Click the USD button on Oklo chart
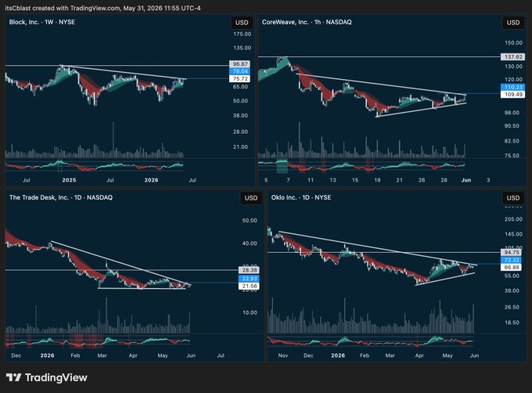The height and width of the screenshot is (393, 532). [x=512, y=198]
